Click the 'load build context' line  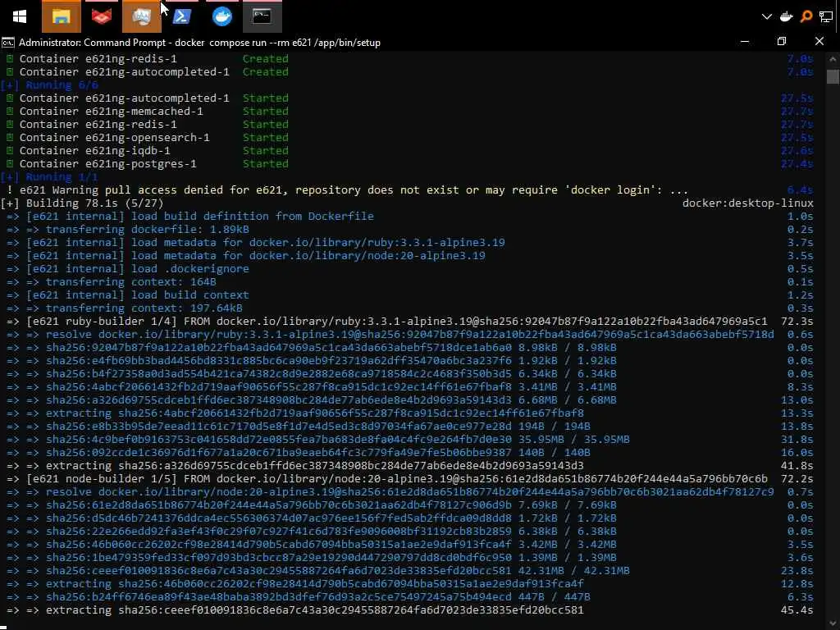point(410,295)
